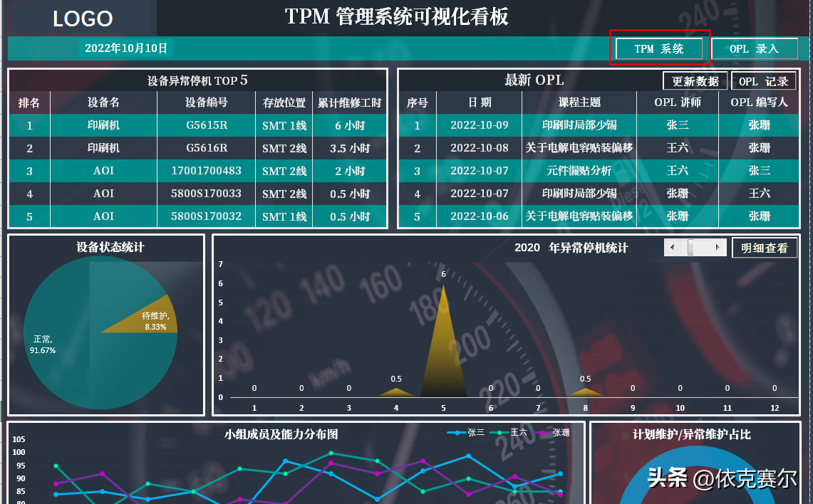813x504 pixels.
Task: Click the 0.5 data label at month 4
Action: point(396,379)
